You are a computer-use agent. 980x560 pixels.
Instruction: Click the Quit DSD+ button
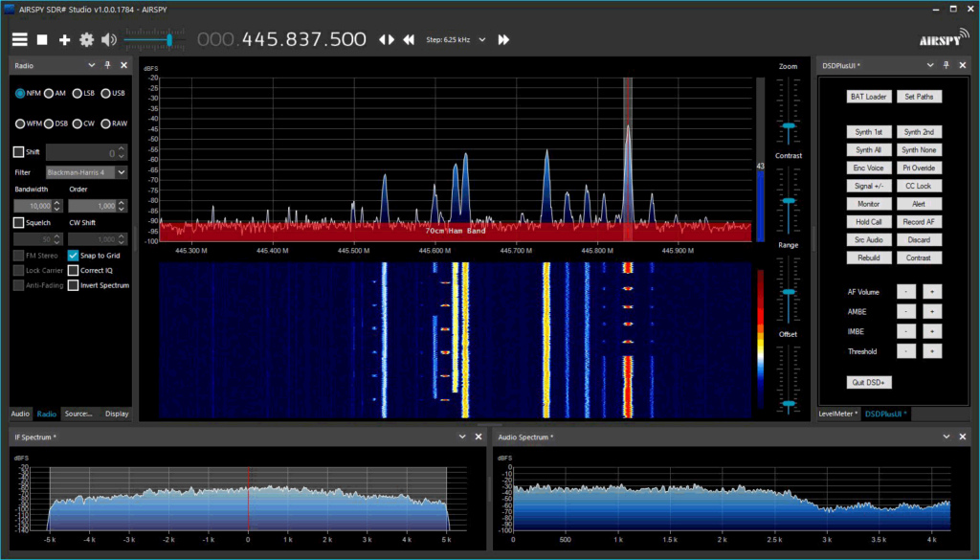coord(868,382)
